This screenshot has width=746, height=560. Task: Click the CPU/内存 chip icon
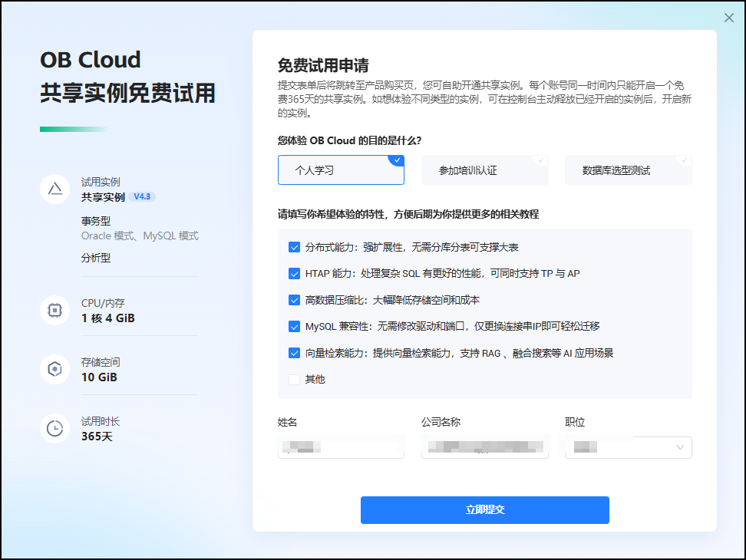click(x=55, y=311)
